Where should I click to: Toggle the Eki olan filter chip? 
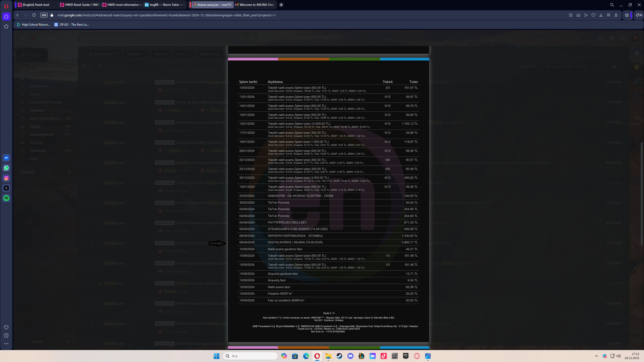[161, 54]
